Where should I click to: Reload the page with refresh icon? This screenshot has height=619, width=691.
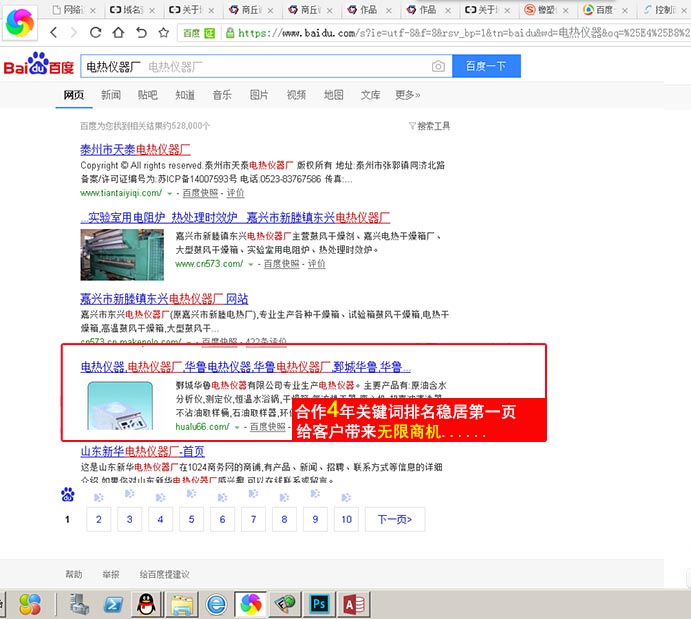pos(95,32)
